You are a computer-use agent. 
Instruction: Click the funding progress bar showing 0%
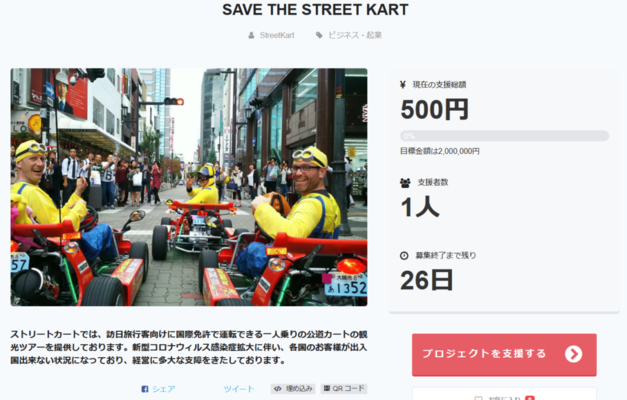point(504,136)
